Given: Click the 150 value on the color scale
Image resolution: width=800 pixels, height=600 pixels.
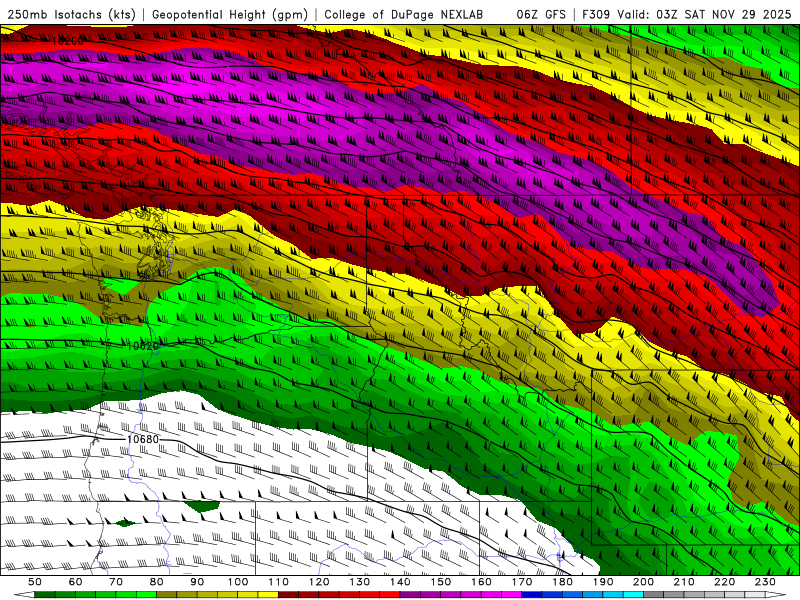Looking at the screenshot, I should coord(441,582).
